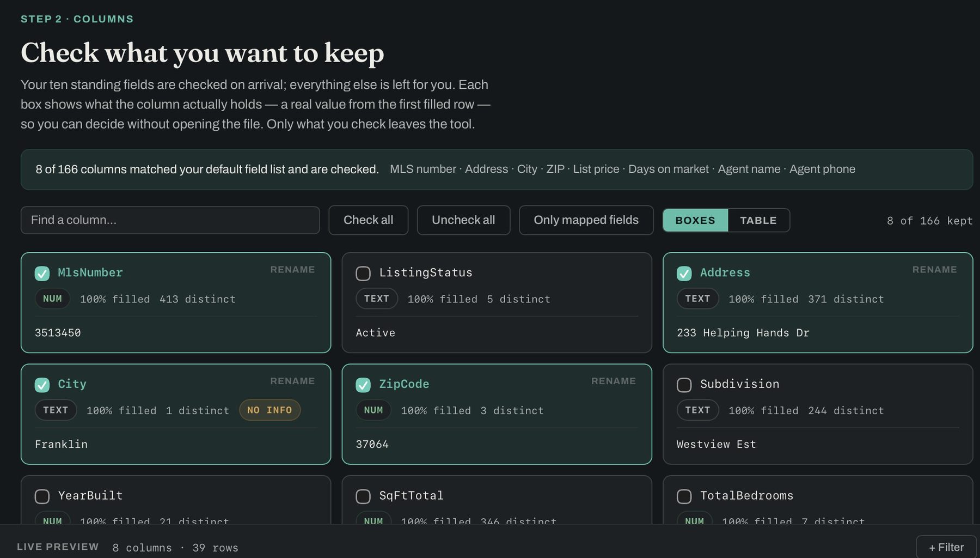Focus the Find a column search field
This screenshot has height=558, width=980.
[x=170, y=220]
